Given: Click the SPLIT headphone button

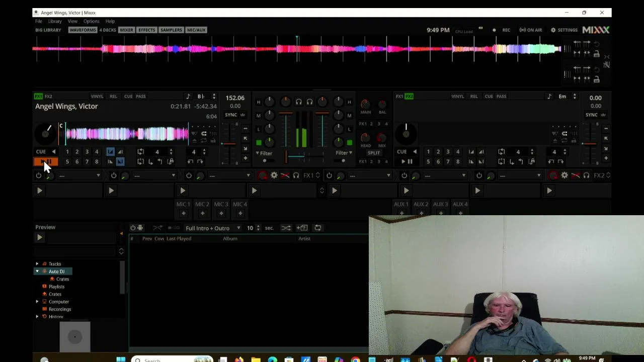Looking at the screenshot, I should 374,153.
